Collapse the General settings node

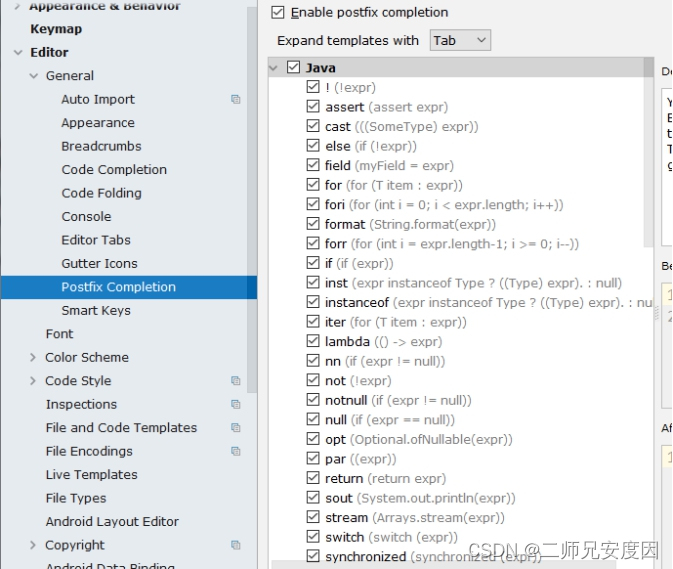click(33, 76)
